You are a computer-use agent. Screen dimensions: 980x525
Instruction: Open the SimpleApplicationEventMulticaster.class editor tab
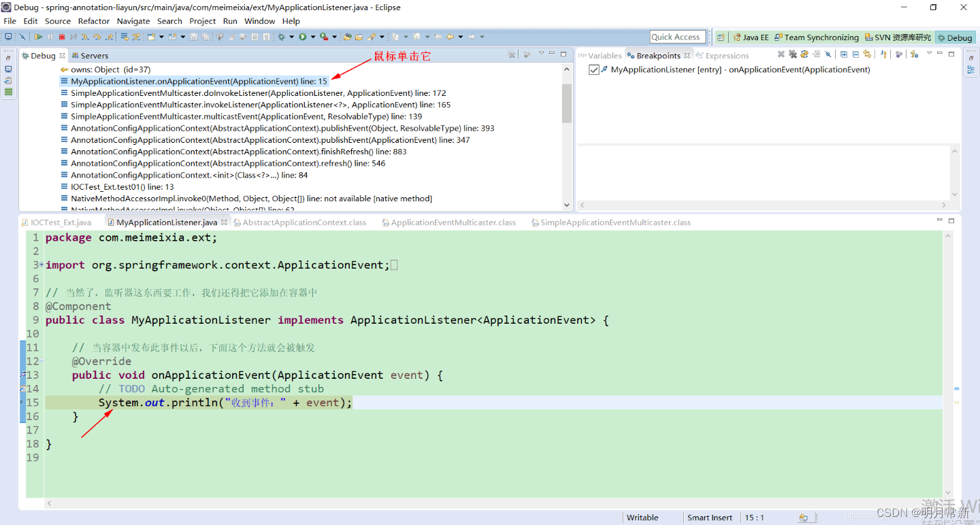[611, 222]
